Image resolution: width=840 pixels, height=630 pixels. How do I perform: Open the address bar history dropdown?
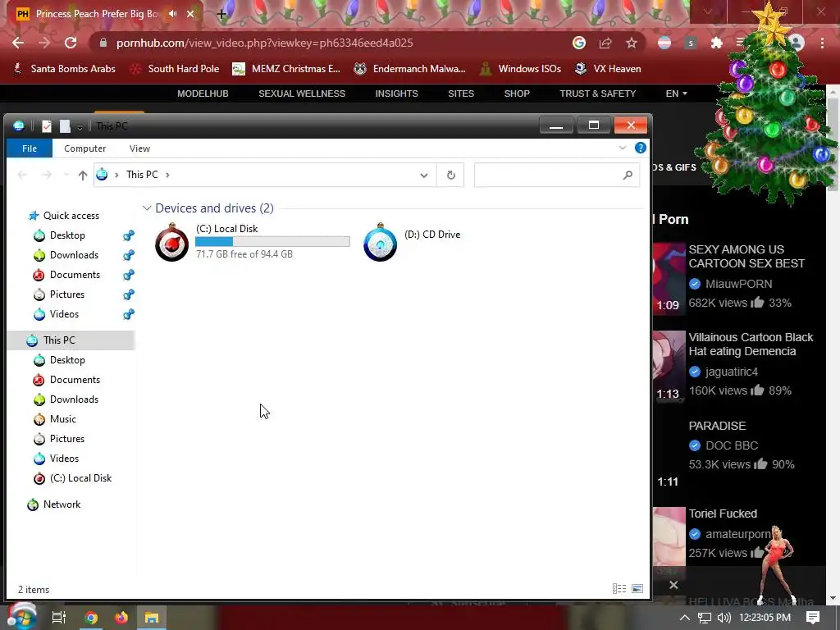click(424, 176)
